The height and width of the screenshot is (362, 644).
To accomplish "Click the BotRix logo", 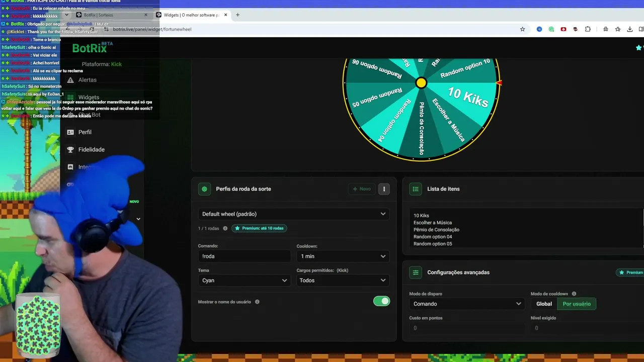I will coord(93,48).
